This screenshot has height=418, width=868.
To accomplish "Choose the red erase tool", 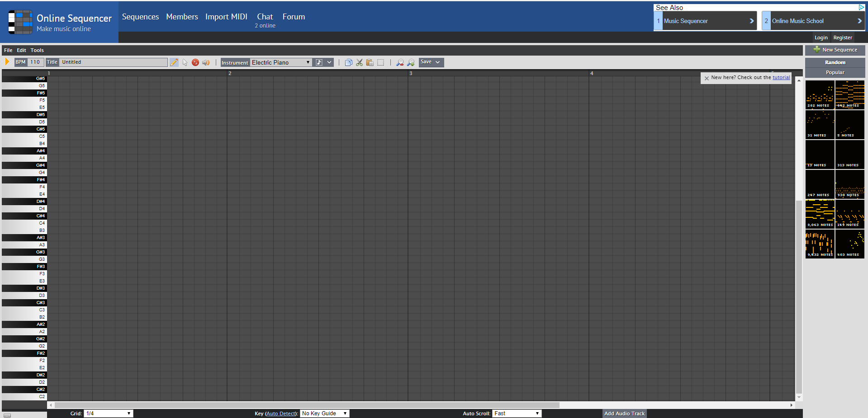I will 195,62.
